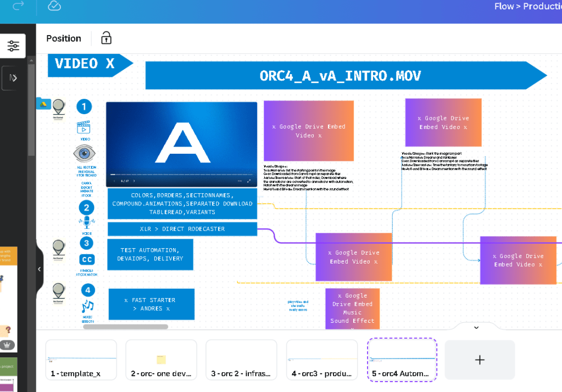Click the cloud save status icon
This screenshot has height=392, width=562.
click(54, 5)
